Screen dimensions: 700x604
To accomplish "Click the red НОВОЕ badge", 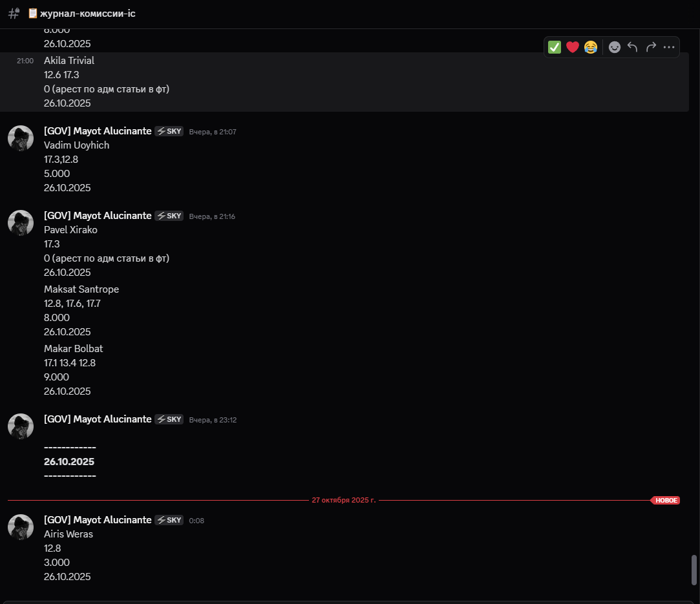I will click(x=666, y=500).
